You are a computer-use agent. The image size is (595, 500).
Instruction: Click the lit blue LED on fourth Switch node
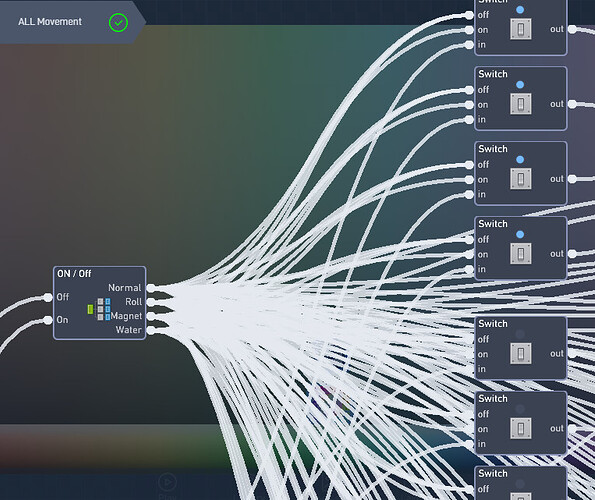[x=520, y=234]
